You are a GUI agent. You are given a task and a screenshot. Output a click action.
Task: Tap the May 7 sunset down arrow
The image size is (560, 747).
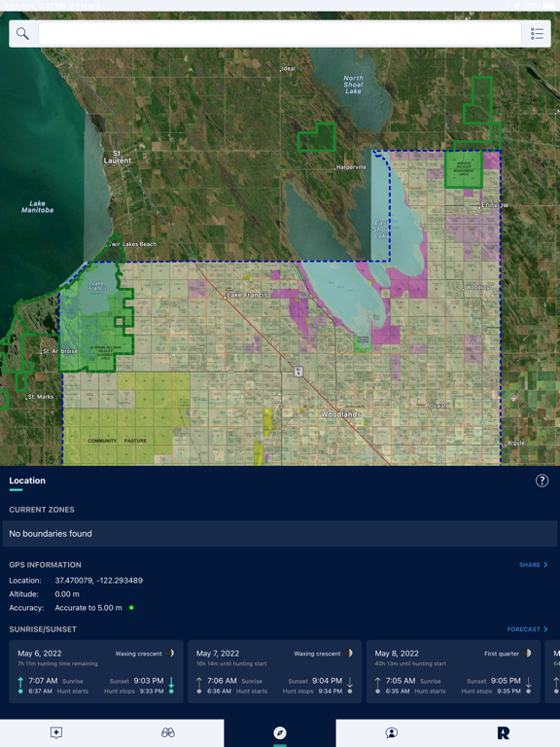(350, 685)
